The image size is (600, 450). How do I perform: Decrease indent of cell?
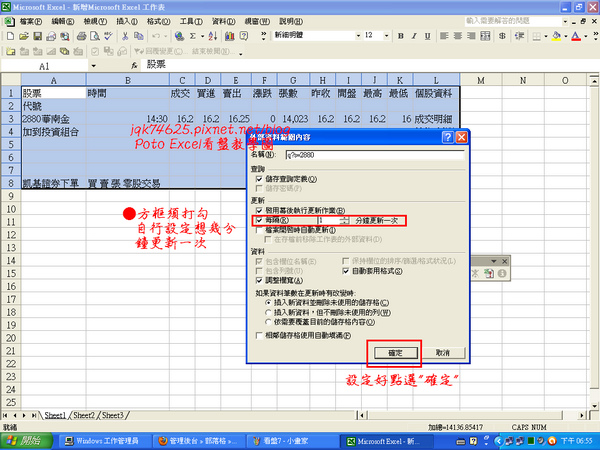[519, 36]
